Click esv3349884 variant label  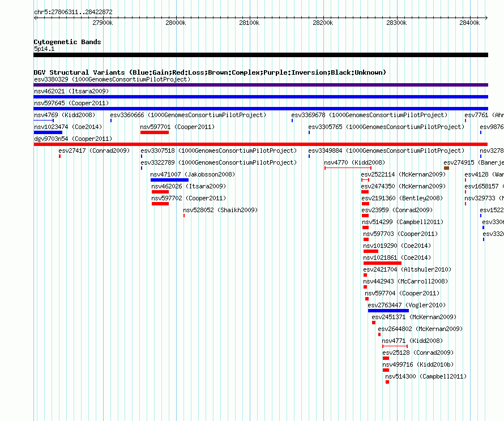pos(386,151)
